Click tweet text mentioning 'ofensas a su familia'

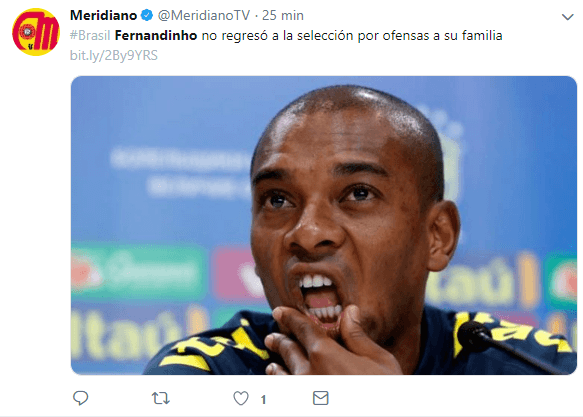(442, 35)
